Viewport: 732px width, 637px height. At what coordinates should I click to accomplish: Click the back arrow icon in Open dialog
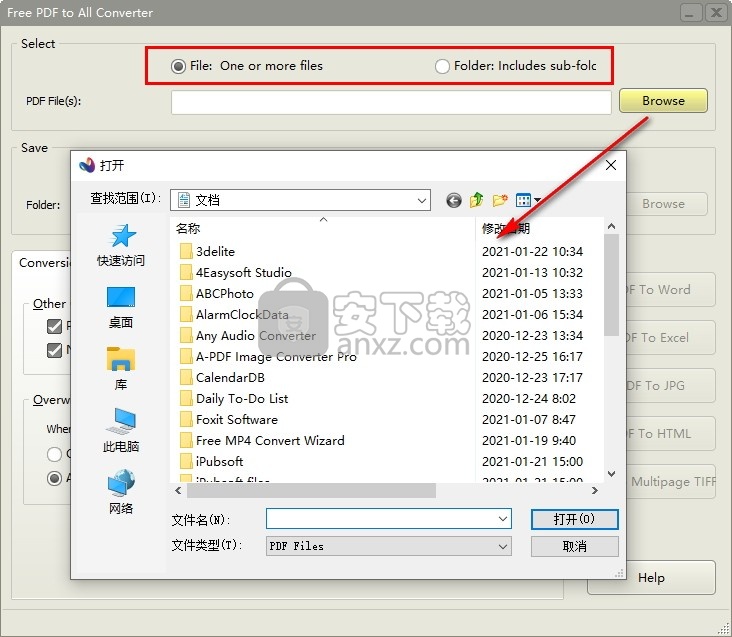point(453,201)
